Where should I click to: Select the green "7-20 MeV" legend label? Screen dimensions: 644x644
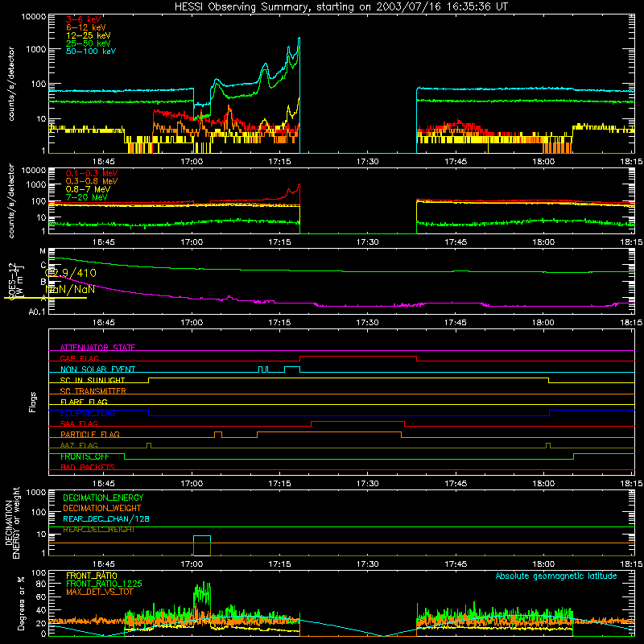coord(87,197)
